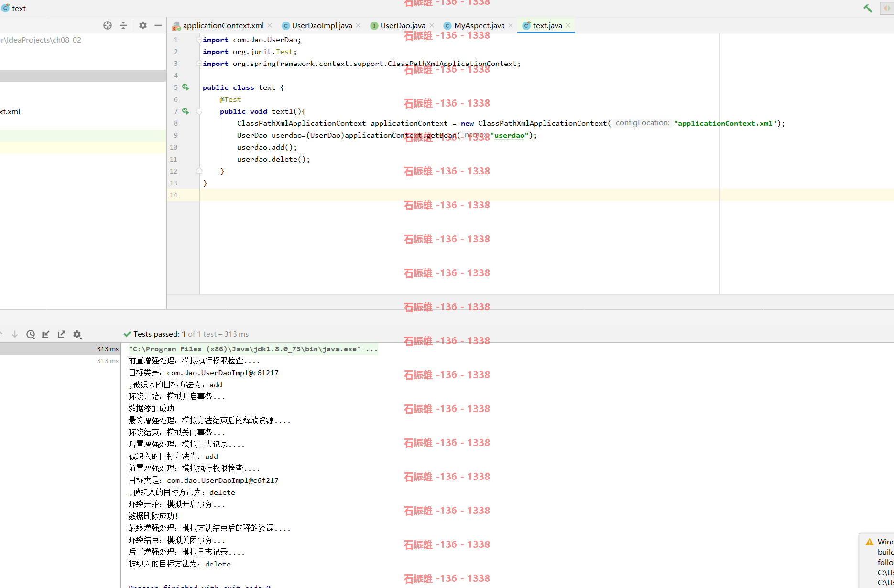Click imports fold end marker on line 3
Screen dimensions: 894x588
(199, 63)
